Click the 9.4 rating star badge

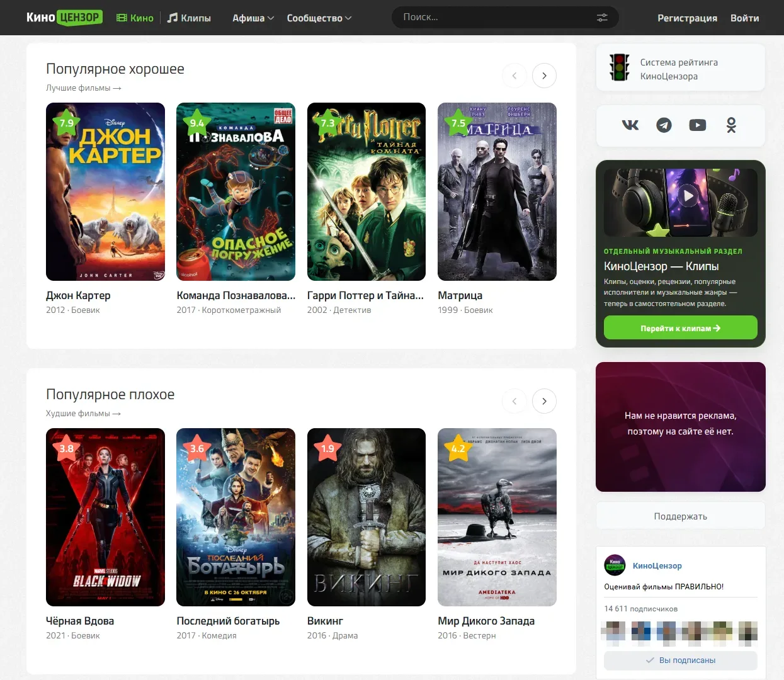click(197, 123)
